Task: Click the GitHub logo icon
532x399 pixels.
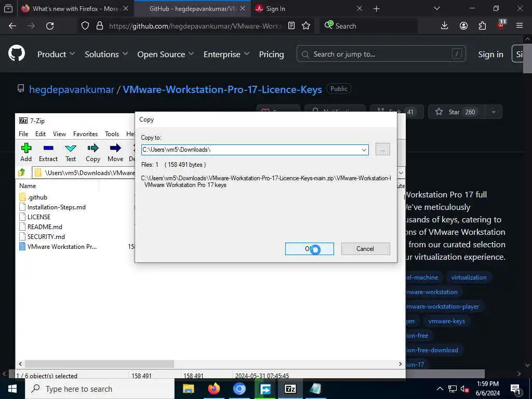Action: click(17, 54)
